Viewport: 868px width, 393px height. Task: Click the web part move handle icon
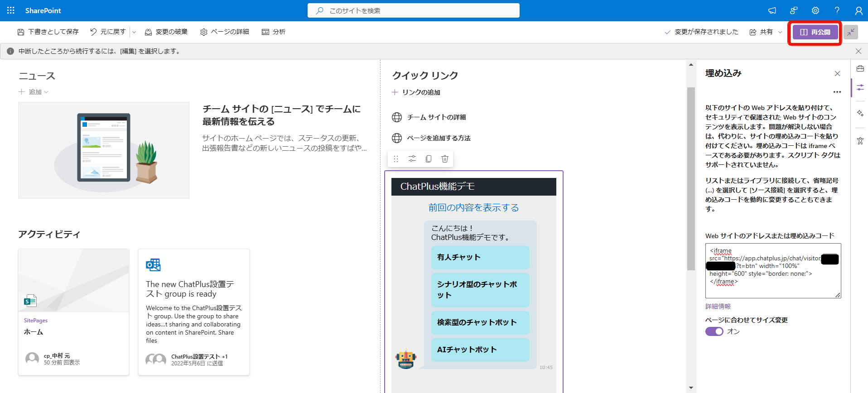[396, 159]
